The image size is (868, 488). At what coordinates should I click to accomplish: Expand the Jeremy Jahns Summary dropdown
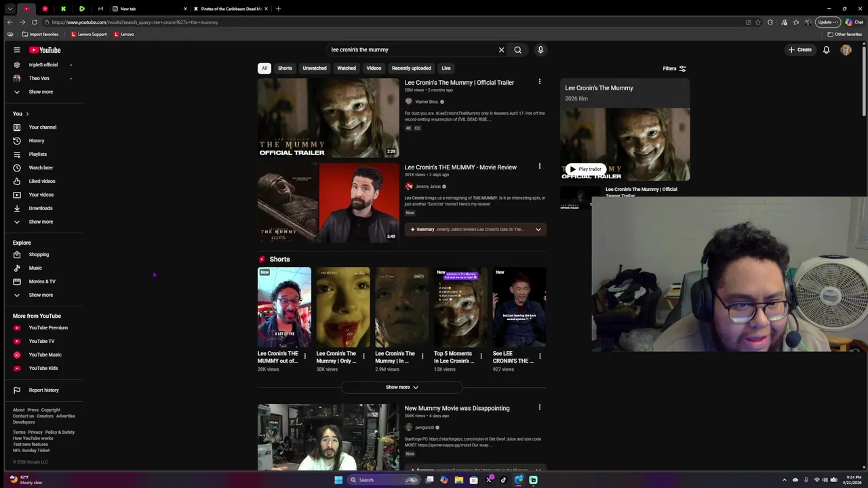[x=538, y=230]
